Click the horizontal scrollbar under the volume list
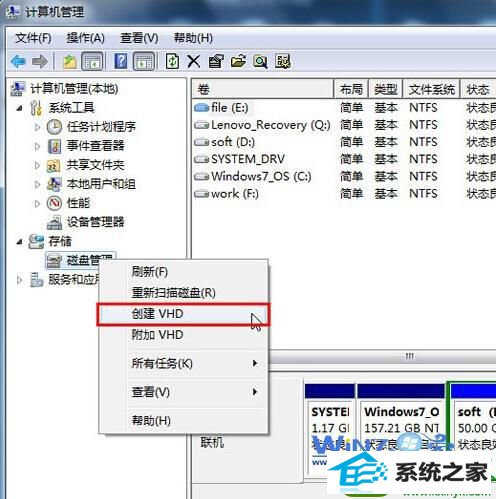This screenshot has height=499, width=496. [382, 357]
